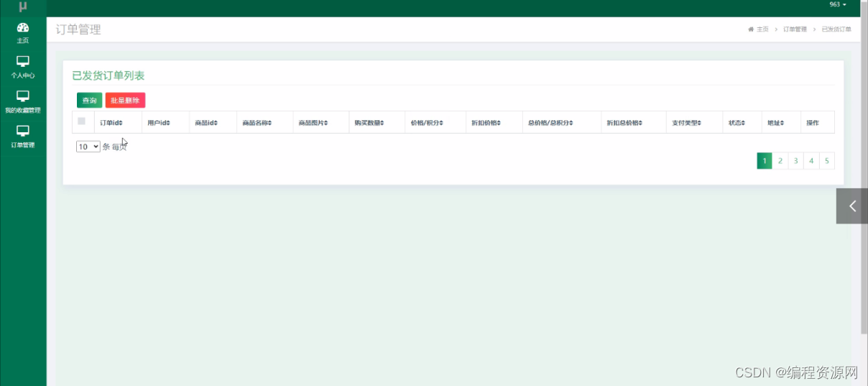Open 订单管理 monitor icon in sidebar
The width and height of the screenshot is (868, 386).
(23, 131)
